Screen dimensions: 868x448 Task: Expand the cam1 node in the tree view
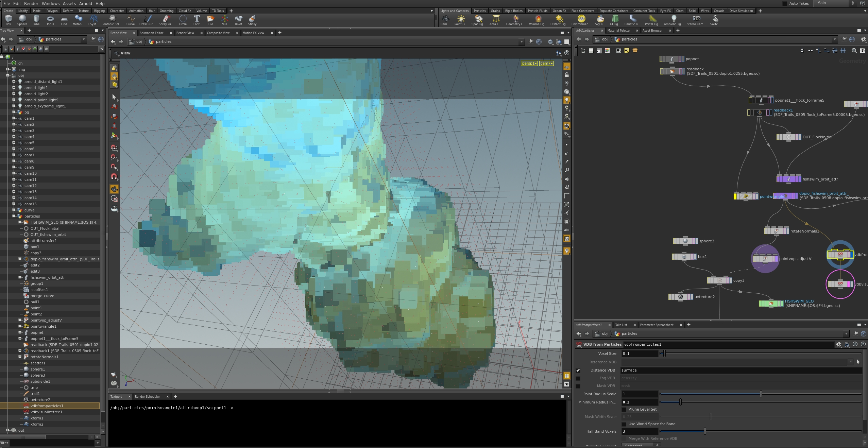click(14, 118)
